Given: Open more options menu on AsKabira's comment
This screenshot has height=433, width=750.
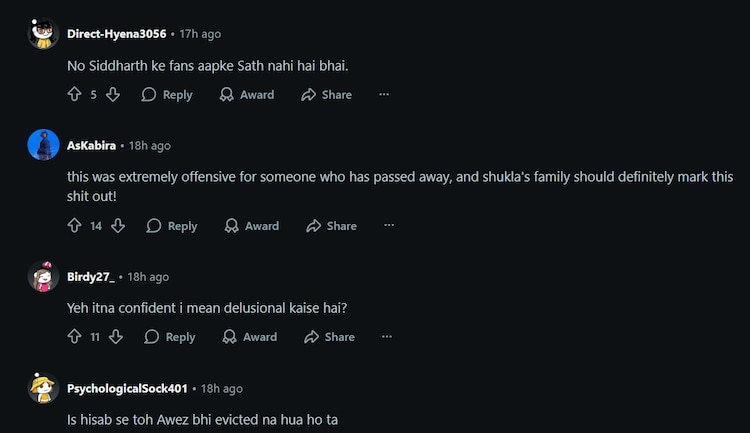Looking at the screenshot, I should coord(389,226).
